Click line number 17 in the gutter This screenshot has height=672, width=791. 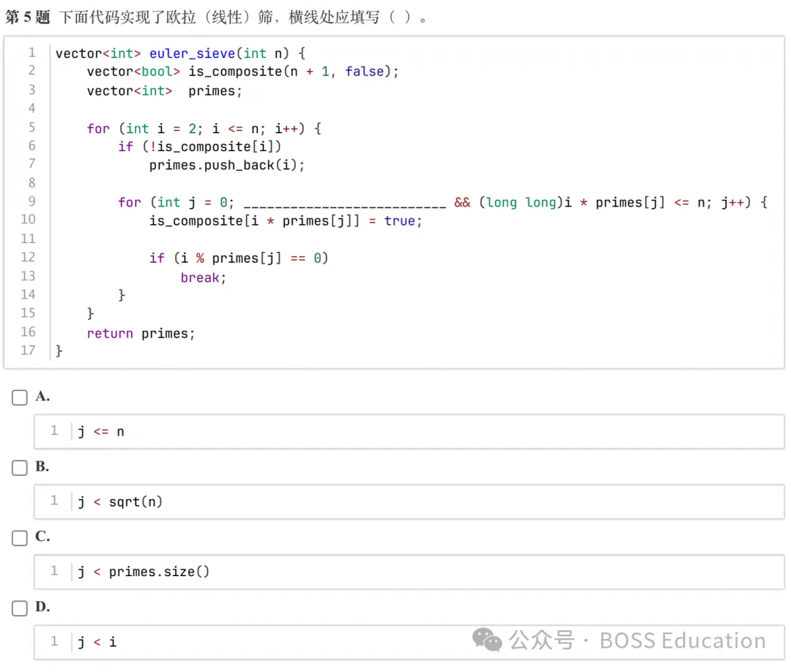tap(29, 351)
